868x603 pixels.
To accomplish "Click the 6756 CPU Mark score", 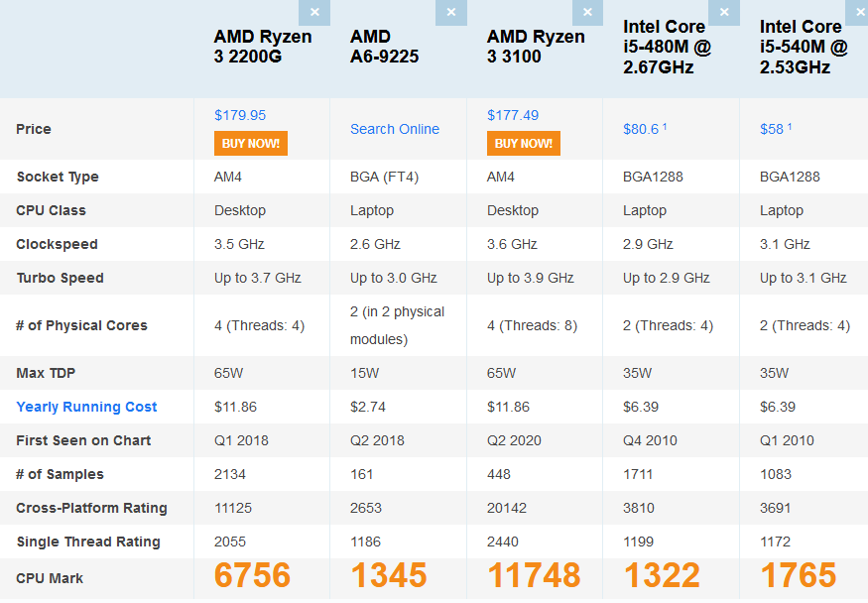I will coord(252,575).
